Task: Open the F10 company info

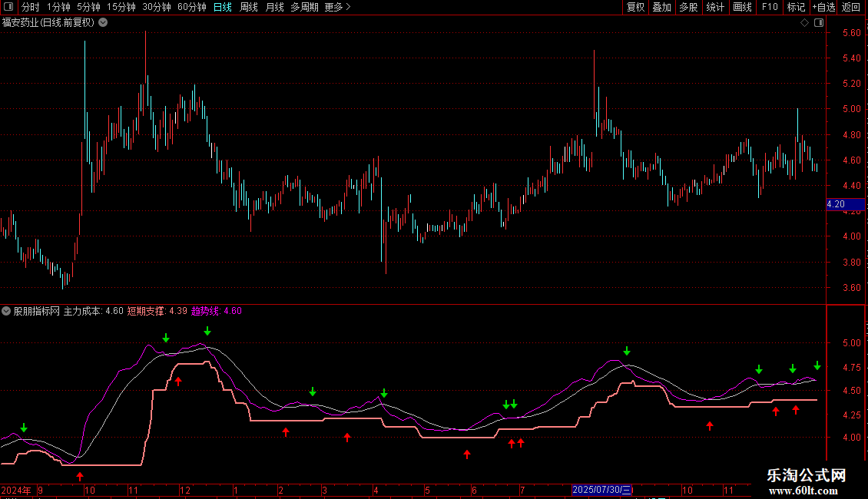Action: 770,7
